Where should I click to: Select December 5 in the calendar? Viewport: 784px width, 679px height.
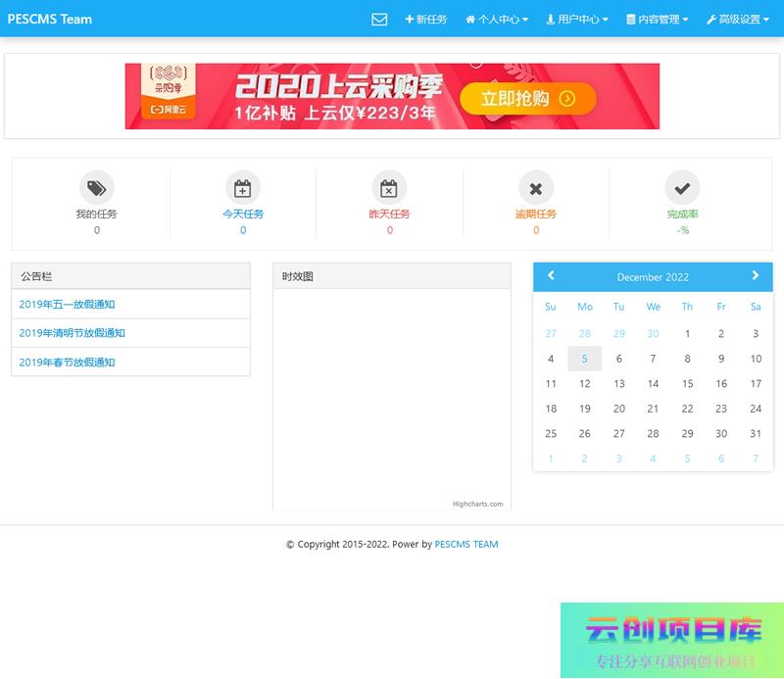point(585,359)
